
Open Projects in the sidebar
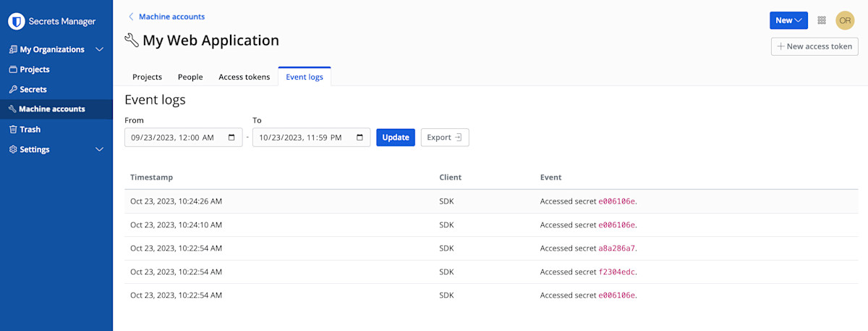[x=34, y=70]
